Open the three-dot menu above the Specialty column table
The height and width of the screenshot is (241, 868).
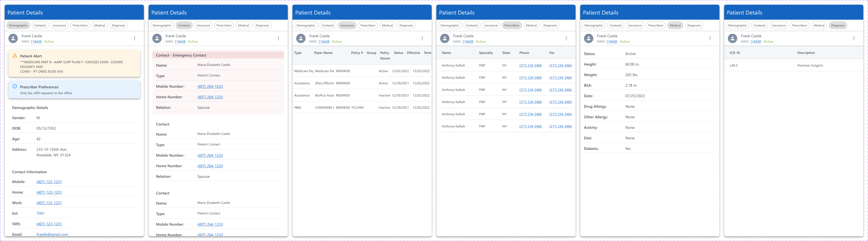click(566, 38)
